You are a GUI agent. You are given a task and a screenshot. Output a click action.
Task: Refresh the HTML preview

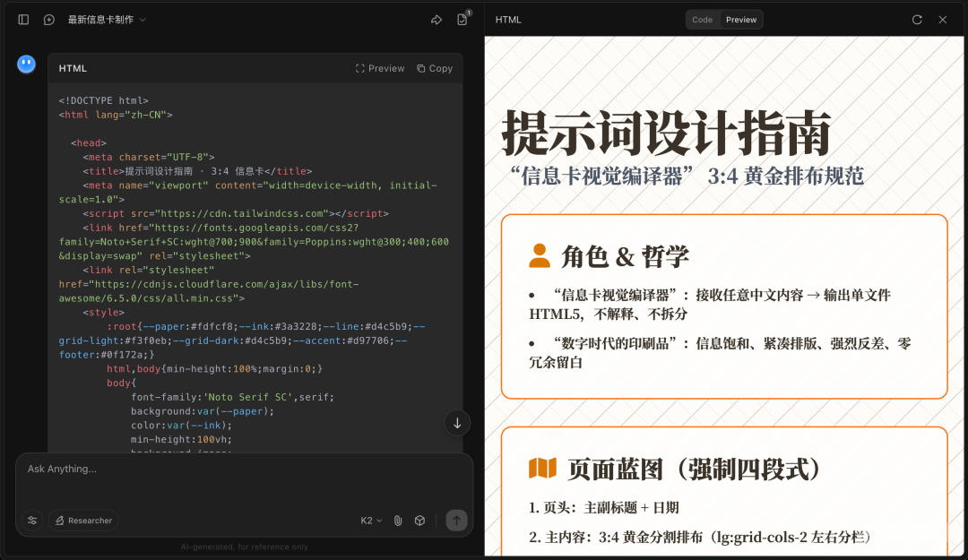pos(918,20)
